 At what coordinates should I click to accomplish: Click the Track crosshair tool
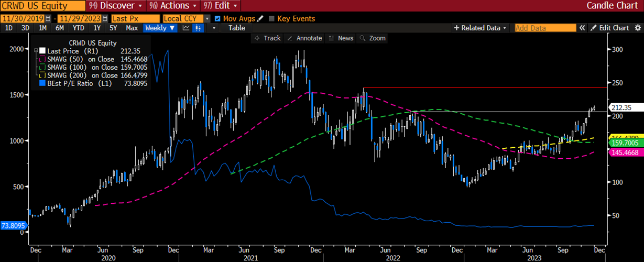267,38
